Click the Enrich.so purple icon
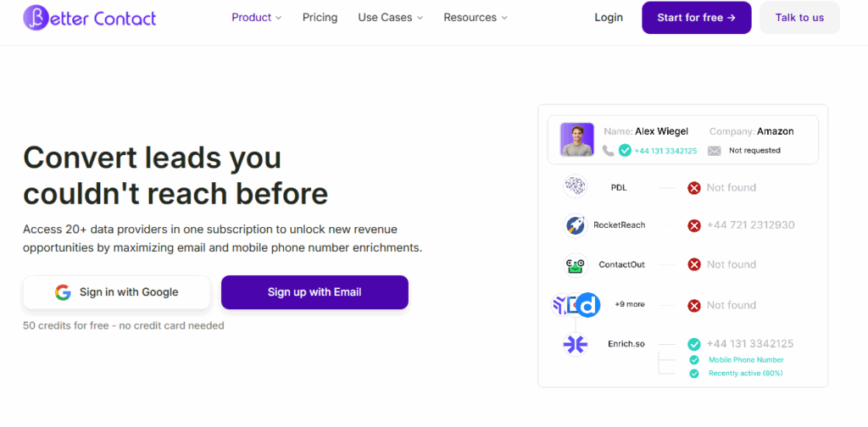Image resolution: width=868 pixels, height=427 pixels. click(x=576, y=344)
